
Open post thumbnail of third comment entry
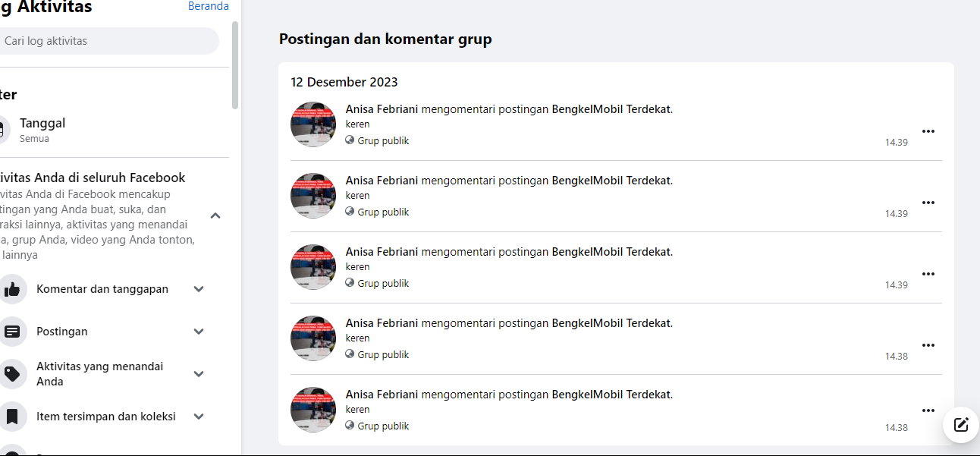[313, 267]
